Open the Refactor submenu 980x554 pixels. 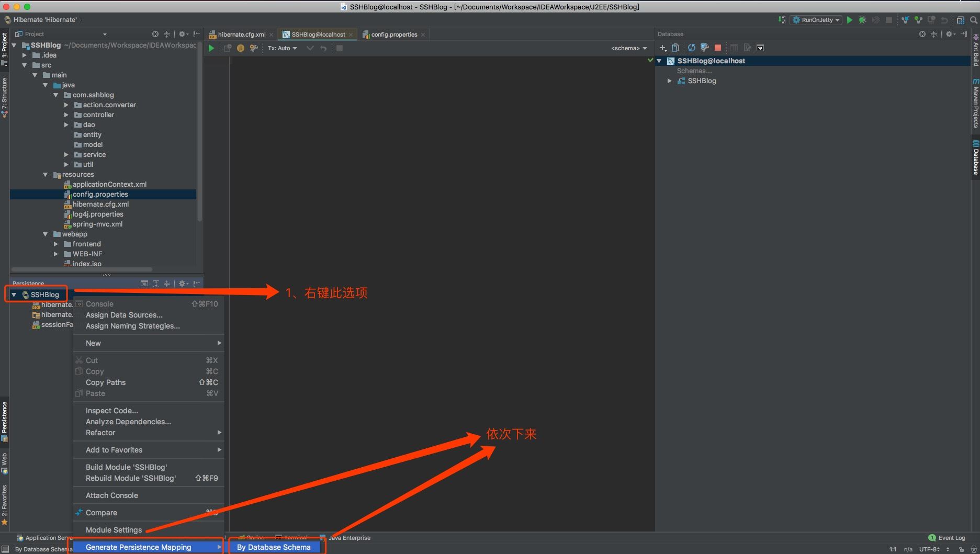149,433
